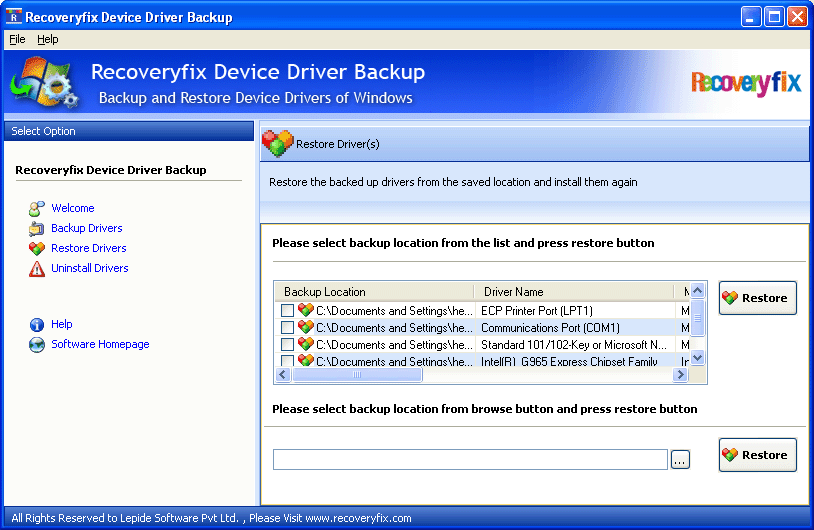Minimize the Recoveryfix window

point(751,17)
